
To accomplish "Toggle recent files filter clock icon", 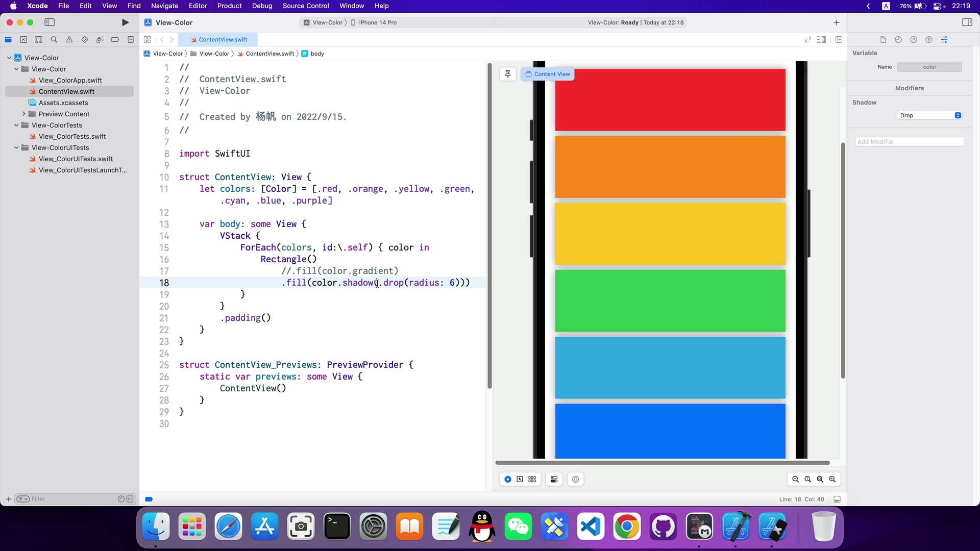I will point(121,499).
